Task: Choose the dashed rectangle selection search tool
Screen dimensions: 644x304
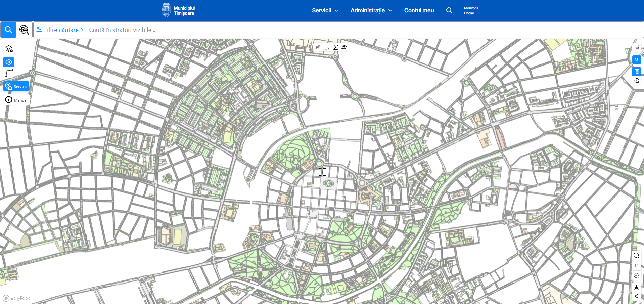Action: pos(327,47)
